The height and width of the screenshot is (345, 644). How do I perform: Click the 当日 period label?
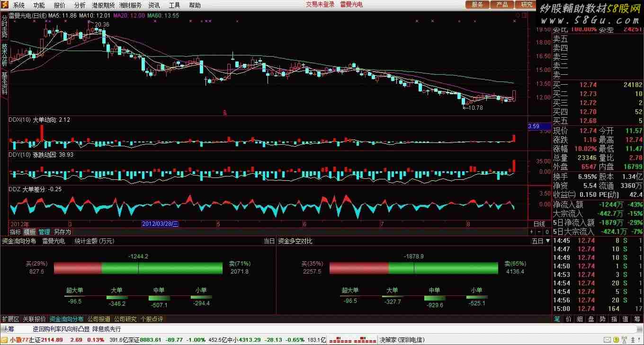269,241
